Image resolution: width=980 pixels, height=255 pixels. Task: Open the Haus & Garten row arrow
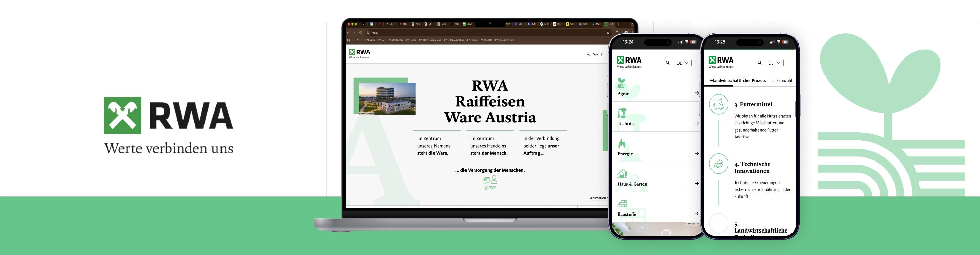tap(697, 184)
